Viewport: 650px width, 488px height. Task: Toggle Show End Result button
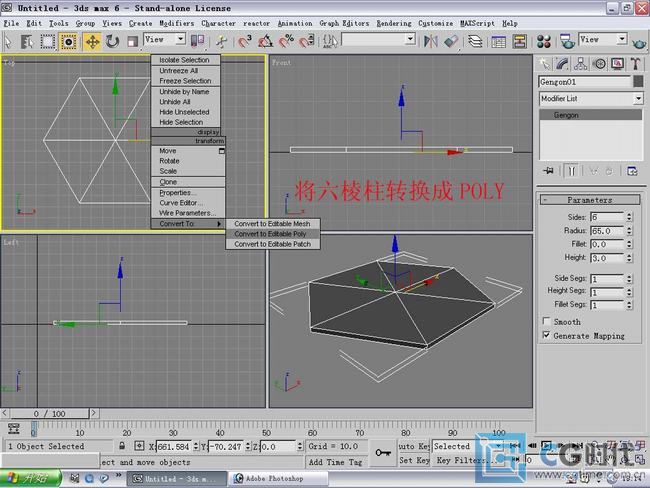click(x=571, y=171)
